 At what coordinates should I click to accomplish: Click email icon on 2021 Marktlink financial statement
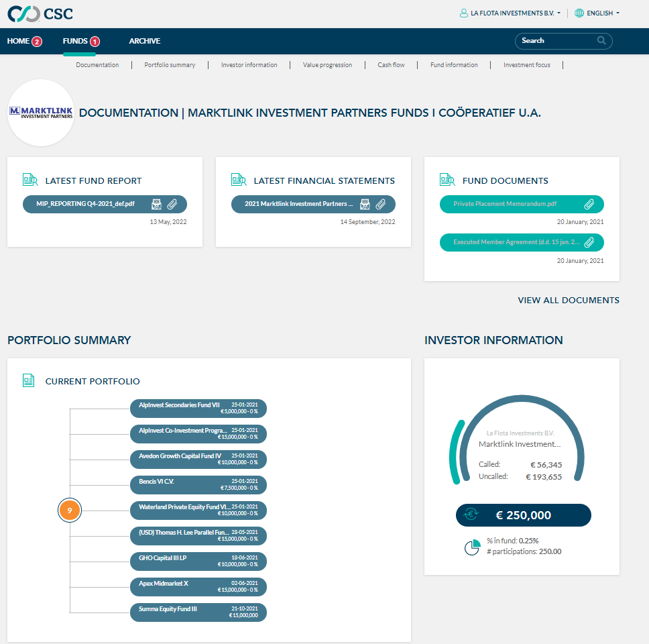pyautogui.click(x=365, y=204)
